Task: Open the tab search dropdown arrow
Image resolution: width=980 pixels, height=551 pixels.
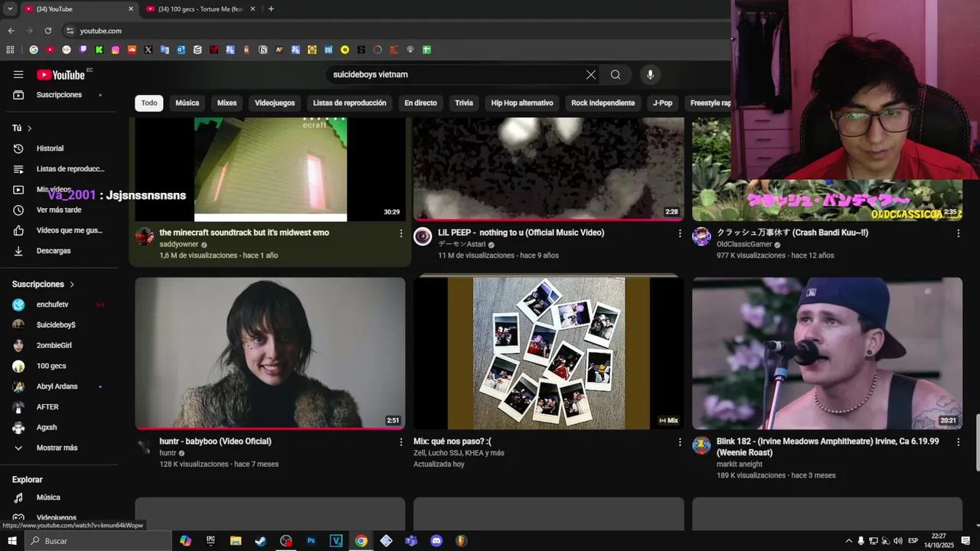Action: (x=10, y=9)
